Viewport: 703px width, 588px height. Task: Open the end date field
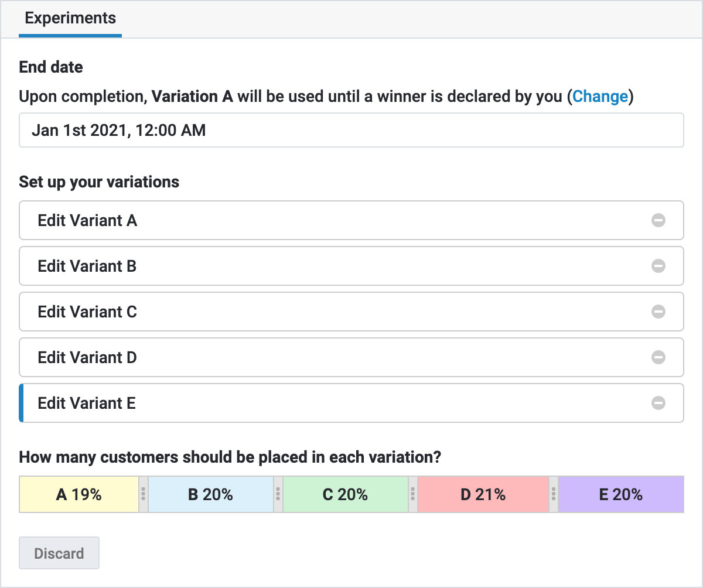(x=351, y=130)
